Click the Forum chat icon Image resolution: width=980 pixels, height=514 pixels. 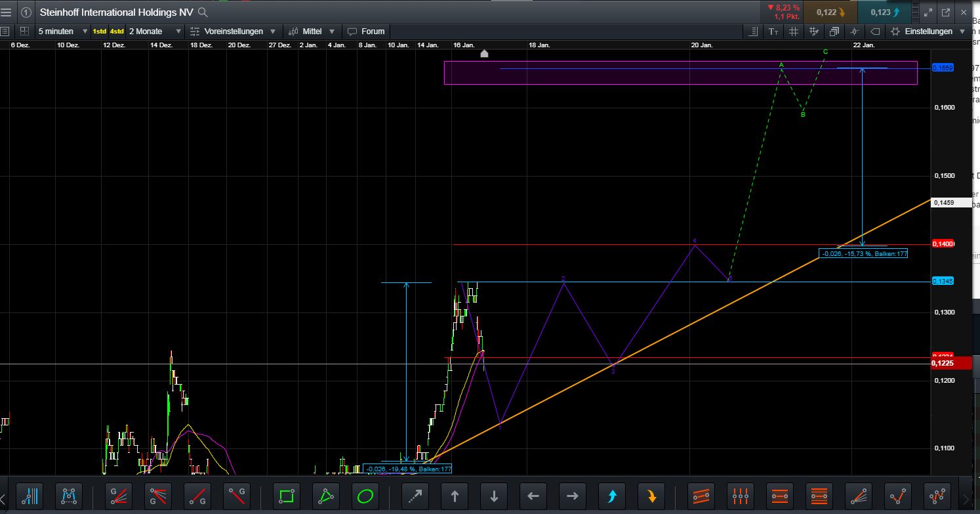(353, 31)
